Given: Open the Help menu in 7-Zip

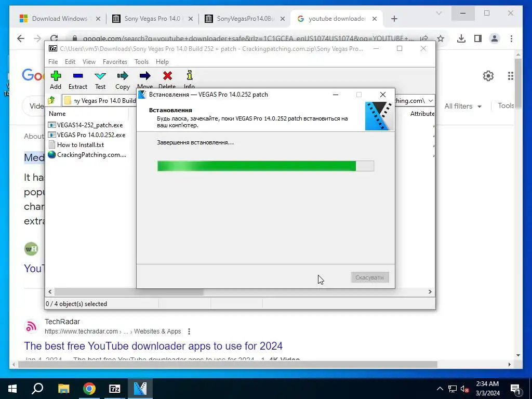Looking at the screenshot, I should (162, 62).
